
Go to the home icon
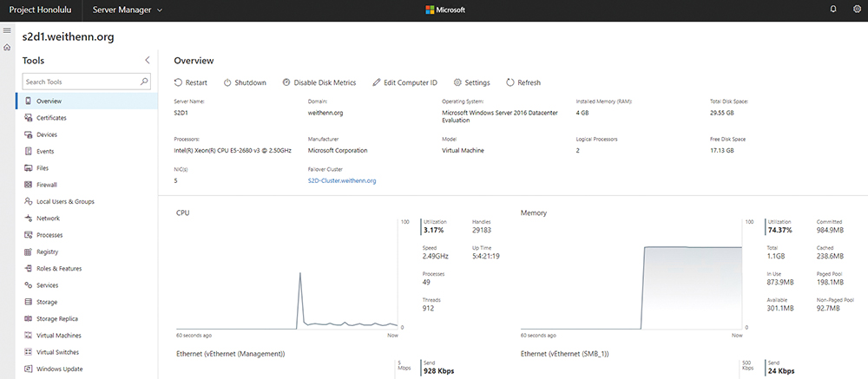[x=7, y=48]
